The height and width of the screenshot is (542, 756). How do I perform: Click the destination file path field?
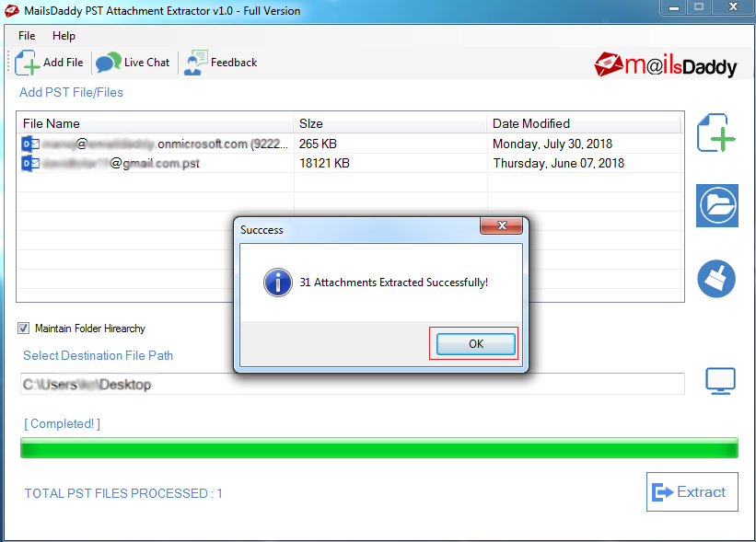point(352,384)
